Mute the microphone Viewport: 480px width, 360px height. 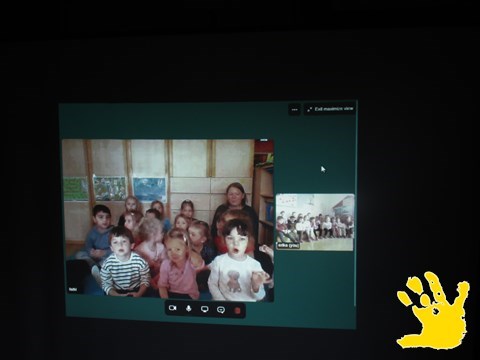pos(188,309)
